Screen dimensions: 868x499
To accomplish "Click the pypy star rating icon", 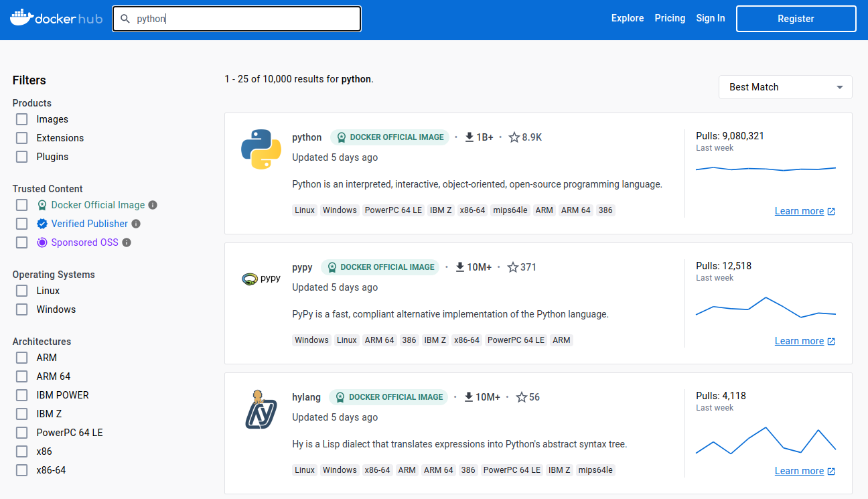I will (x=513, y=267).
